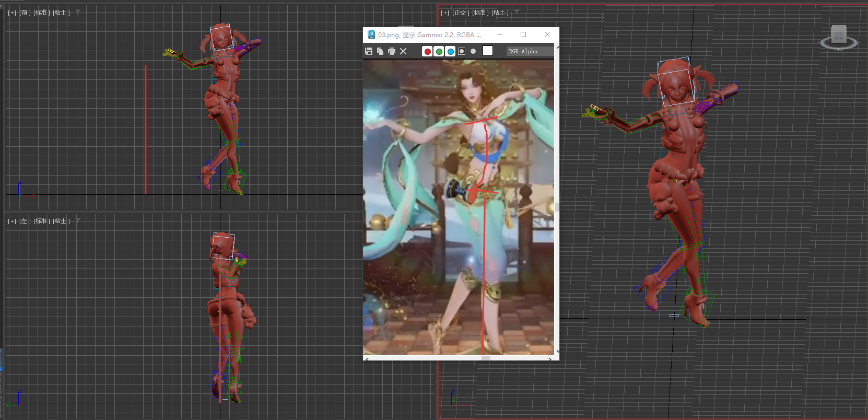Viewport: 868px width, 420px height.
Task: Click the white color swatch in image toolbar
Action: pos(488,51)
